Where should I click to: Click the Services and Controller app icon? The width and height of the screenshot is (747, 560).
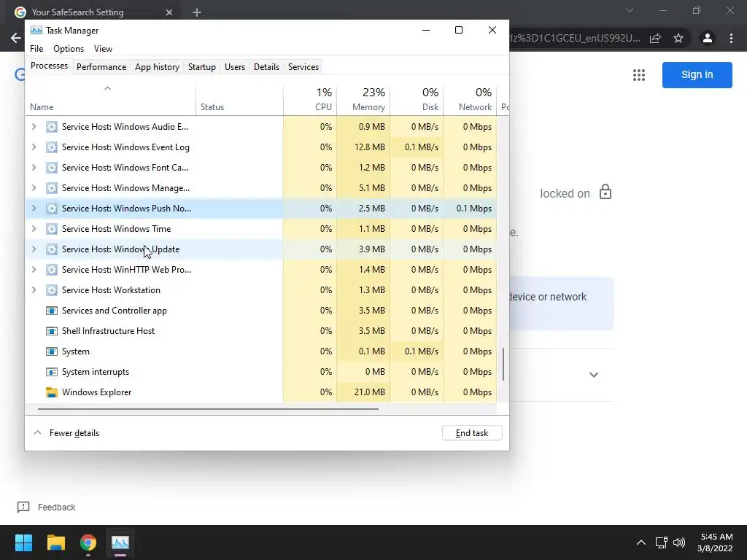click(x=52, y=311)
